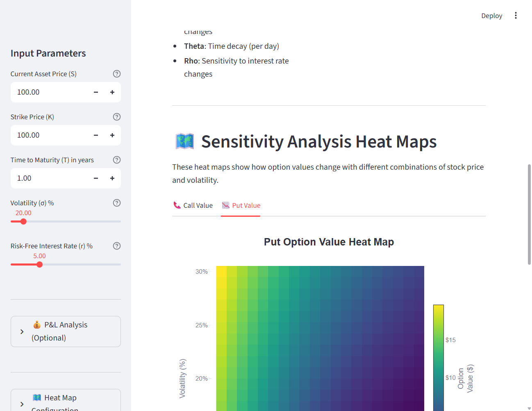Expand the P&L Analysis (Optional) section
The image size is (532, 411).
click(66, 332)
